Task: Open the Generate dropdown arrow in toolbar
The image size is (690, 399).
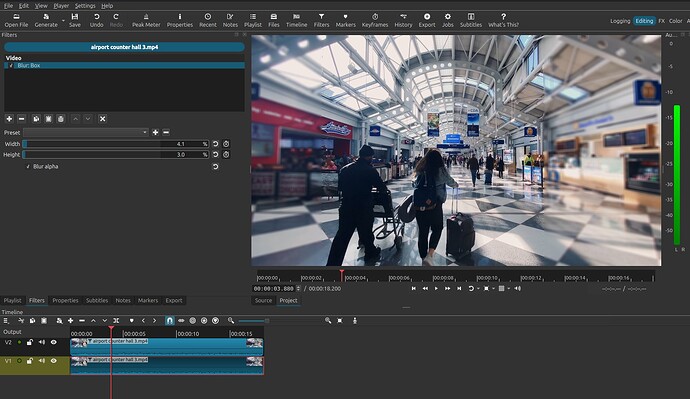Action: [x=63, y=21]
